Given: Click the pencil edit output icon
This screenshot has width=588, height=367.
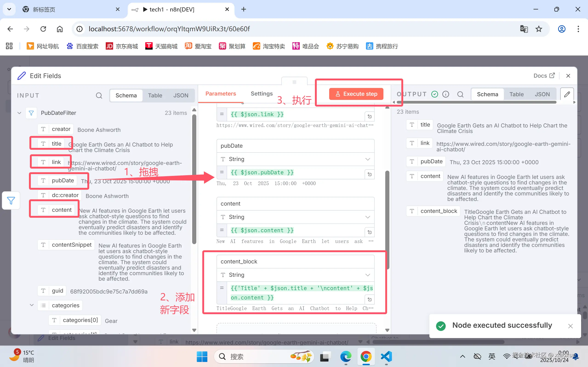Looking at the screenshot, I should click(567, 94).
